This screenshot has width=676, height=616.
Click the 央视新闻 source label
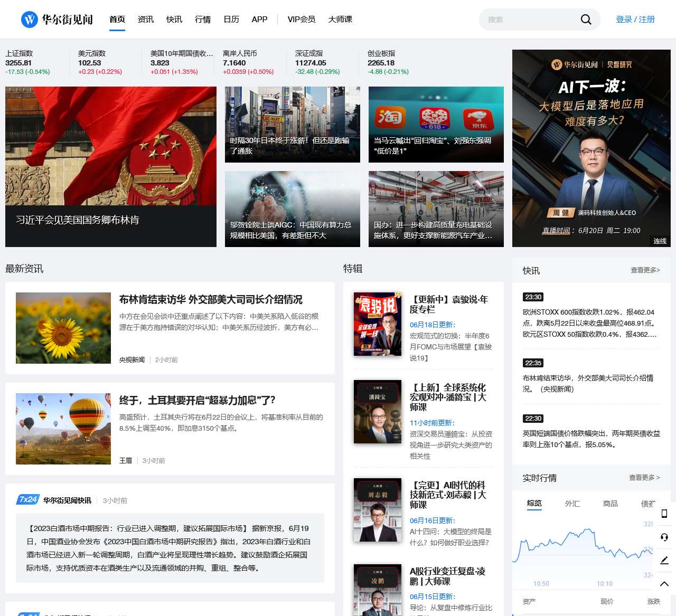[x=132, y=359]
